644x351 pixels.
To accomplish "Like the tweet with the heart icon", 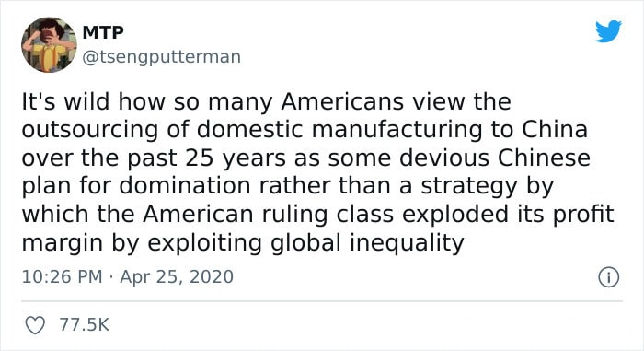I will pos(35,325).
